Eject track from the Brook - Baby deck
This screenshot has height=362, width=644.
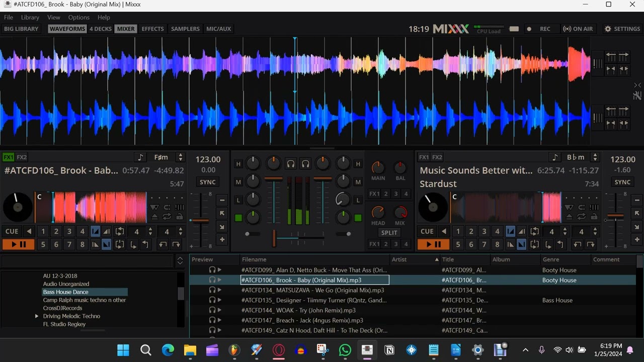pyautogui.click(x=154, y=217)
